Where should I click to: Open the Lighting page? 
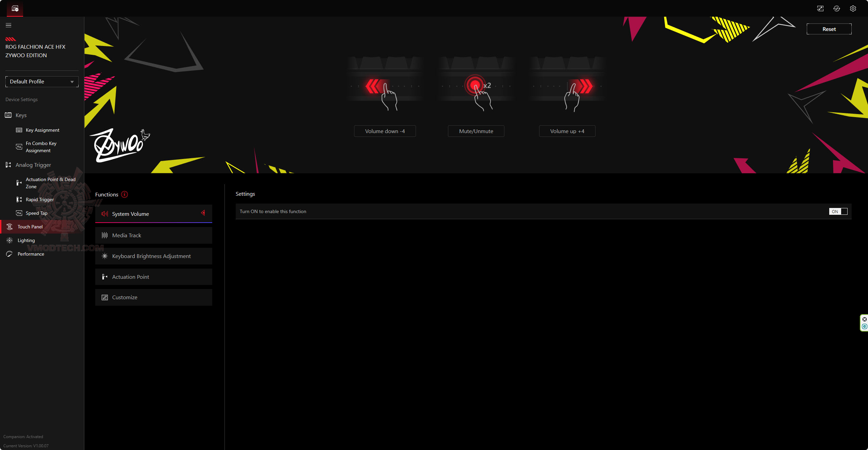26,240
